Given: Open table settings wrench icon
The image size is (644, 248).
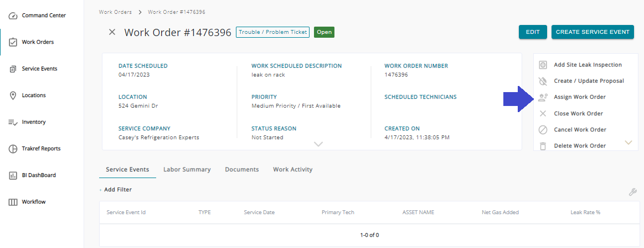Looking at the screenshot, I should [632, 192].
